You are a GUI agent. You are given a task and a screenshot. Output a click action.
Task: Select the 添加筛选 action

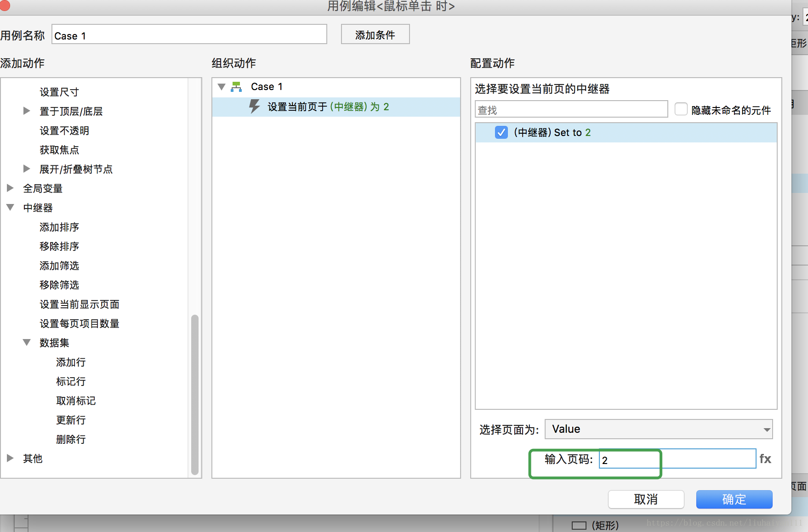59,266
